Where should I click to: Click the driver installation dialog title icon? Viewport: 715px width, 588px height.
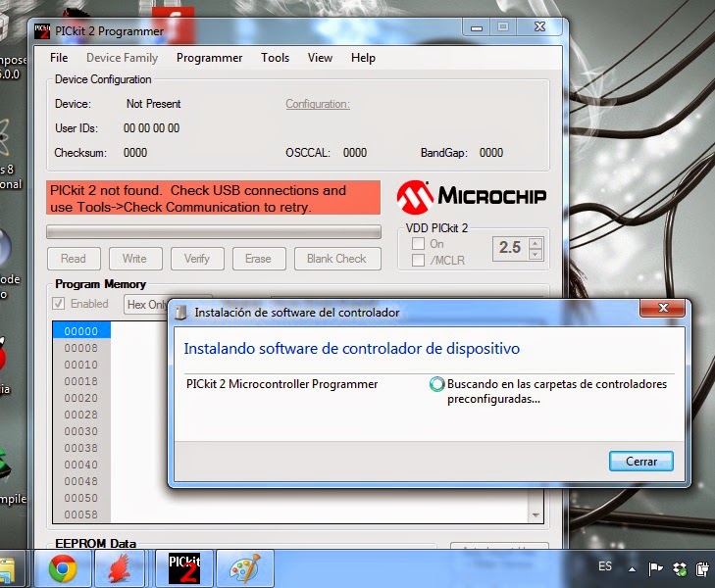[181, 313]
